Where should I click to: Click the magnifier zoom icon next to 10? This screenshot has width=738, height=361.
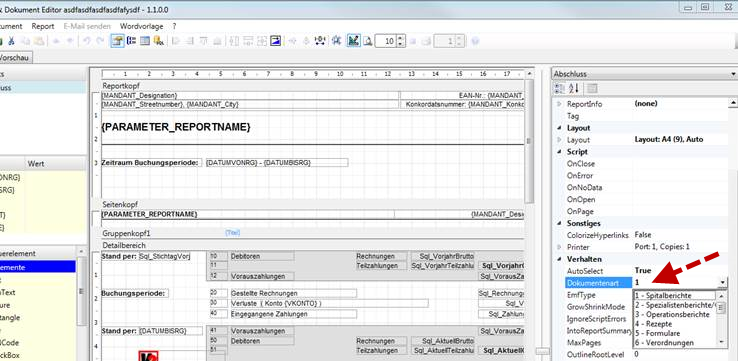[x=368, y=41]
